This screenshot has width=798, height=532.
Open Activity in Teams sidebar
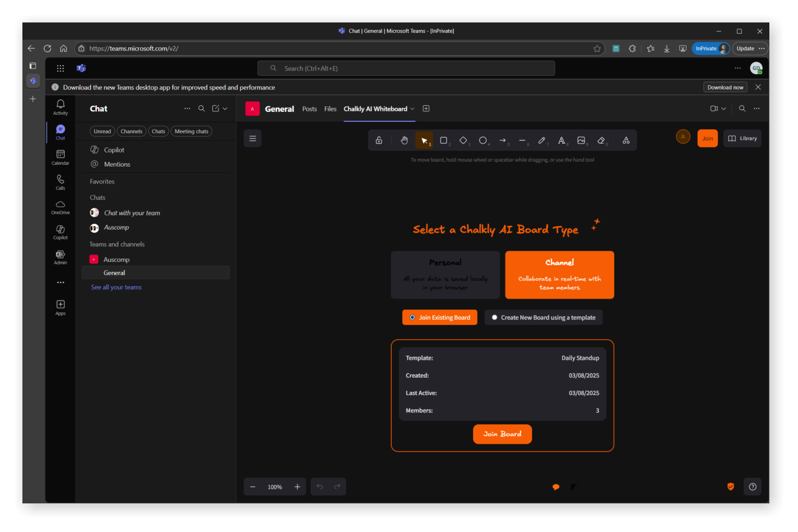[60, 107]
